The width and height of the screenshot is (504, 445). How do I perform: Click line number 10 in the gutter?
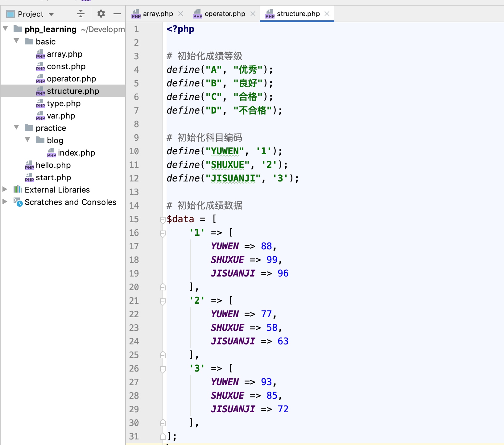pos(134,151)
